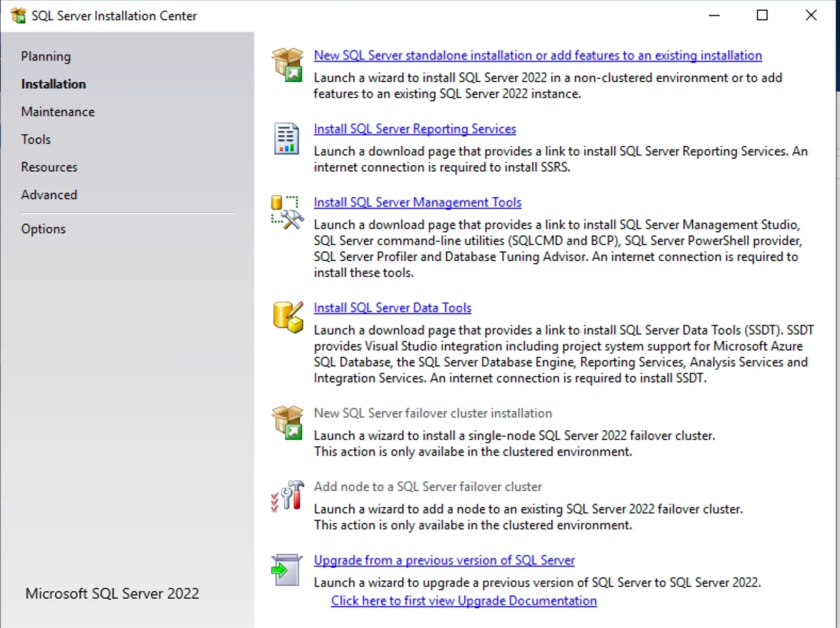840x628 pixels.
Task: Open Install SQL Server Management Tools link
Action: 417,202
